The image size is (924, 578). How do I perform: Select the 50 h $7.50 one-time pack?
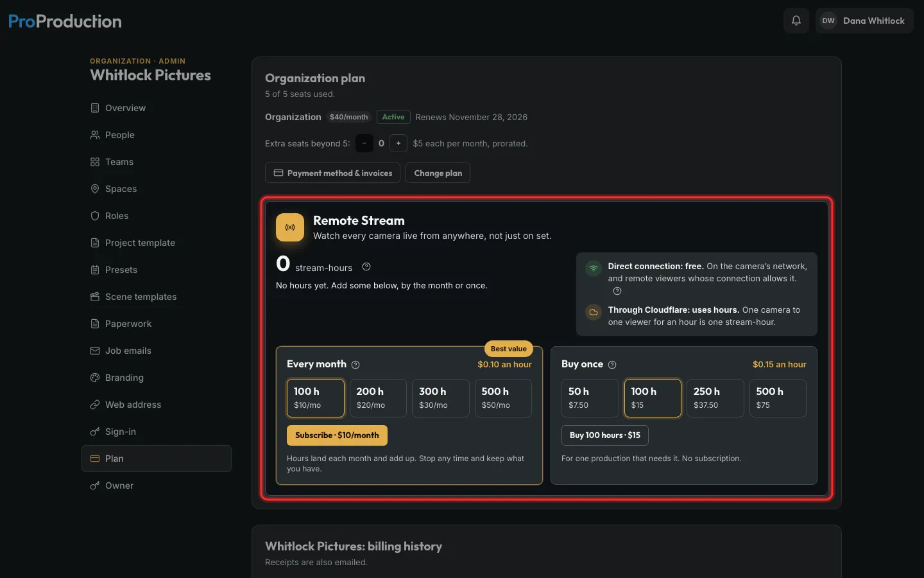click(x=590, y=398)
